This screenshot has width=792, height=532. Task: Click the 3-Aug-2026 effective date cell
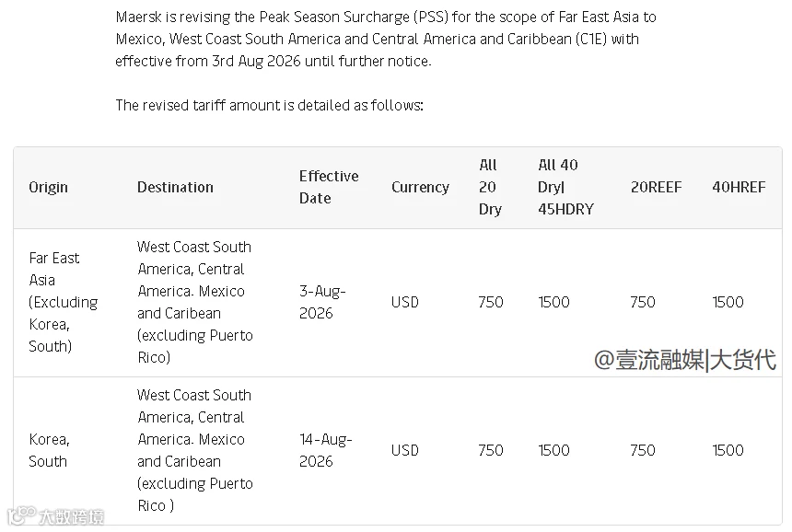[322, 302]
